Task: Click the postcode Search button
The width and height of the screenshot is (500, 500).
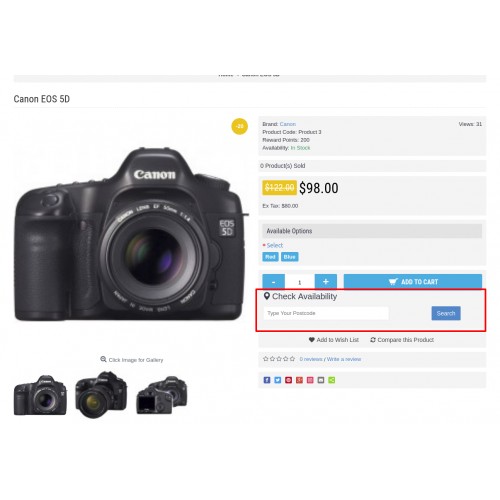Action: pyautogui.click(x=446, y=313)
